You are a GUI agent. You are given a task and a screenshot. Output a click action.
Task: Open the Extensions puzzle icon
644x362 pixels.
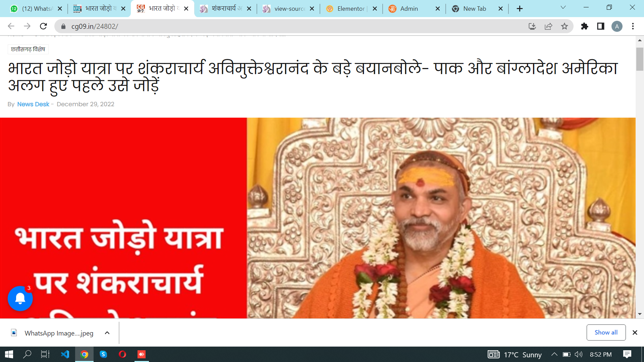(585, 26)
